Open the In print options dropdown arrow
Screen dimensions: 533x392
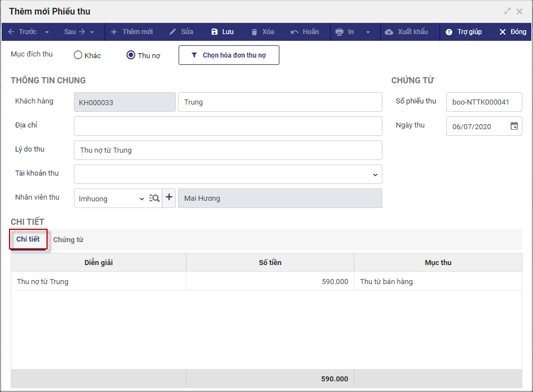pyautogui.click(x=368, y=32)
